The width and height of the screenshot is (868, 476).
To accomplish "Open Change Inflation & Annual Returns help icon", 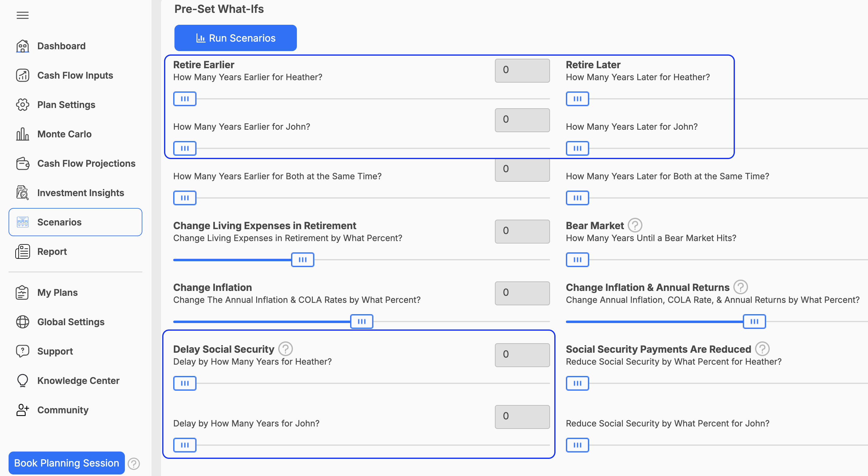I will click(x=741, y=287).
